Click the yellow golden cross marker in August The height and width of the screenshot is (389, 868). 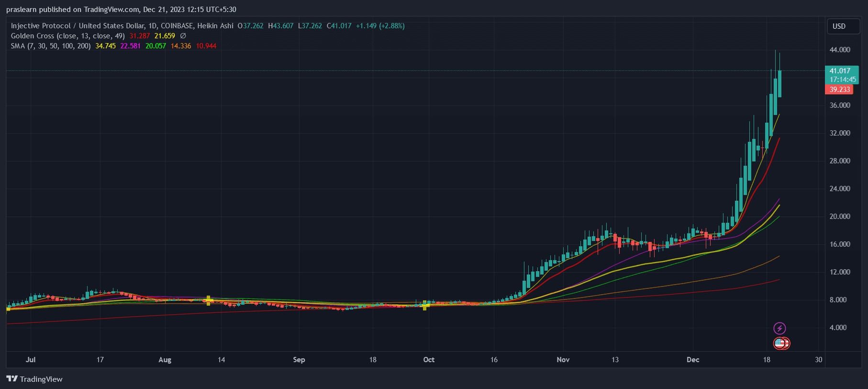pos(208,300)
